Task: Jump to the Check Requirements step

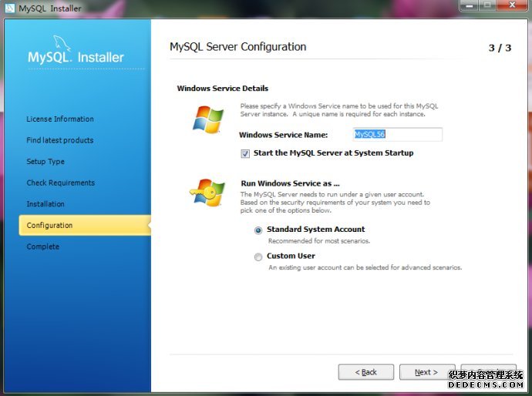Action: coord(61,183)
